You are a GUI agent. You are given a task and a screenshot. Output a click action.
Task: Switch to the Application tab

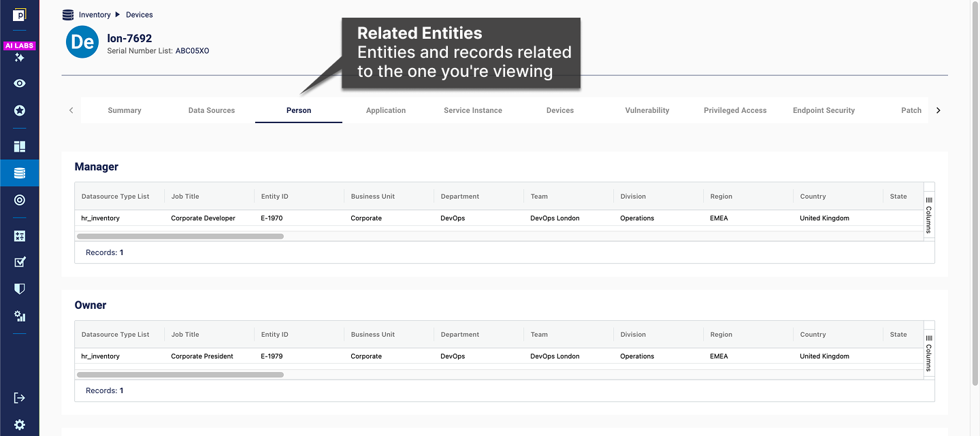[386, 110]
